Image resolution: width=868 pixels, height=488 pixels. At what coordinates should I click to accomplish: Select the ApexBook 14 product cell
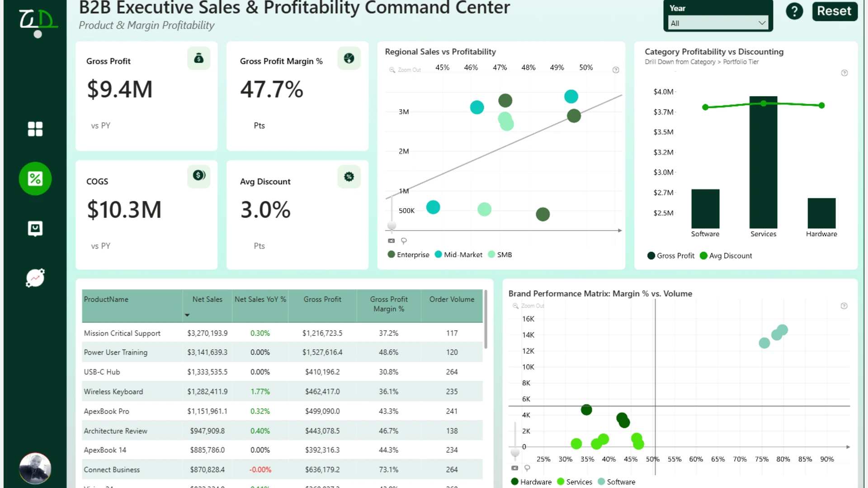pos(105,450)
